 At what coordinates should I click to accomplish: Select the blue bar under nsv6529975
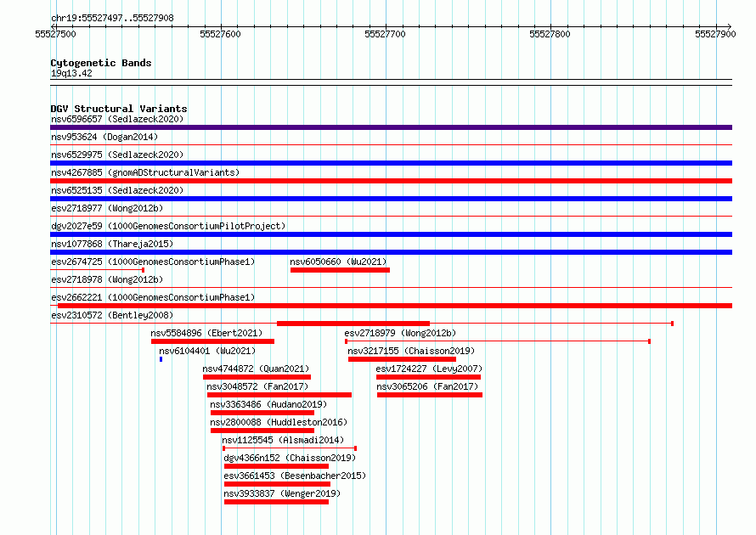point(391,163)
